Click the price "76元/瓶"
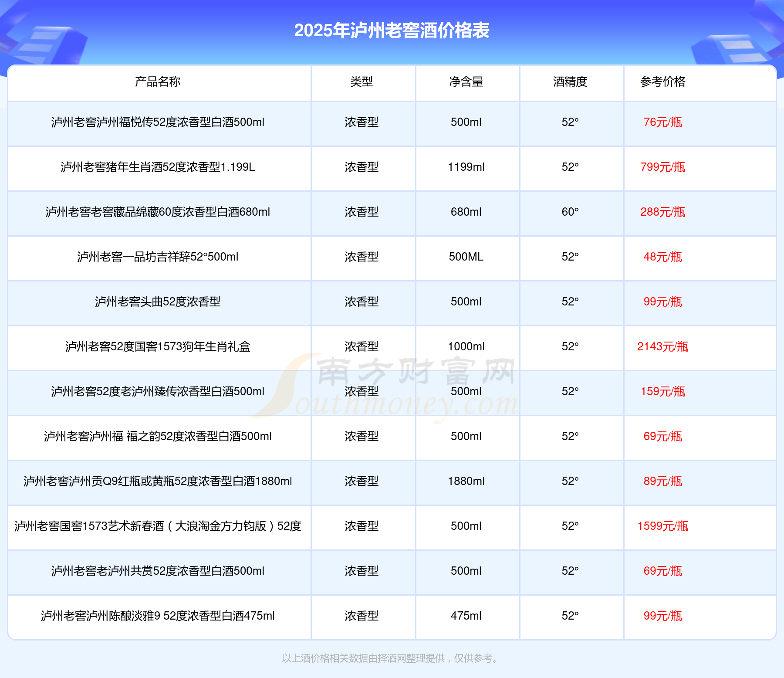Screen dimensions: 784x678 pyautogui.click(x=663, y=122)
